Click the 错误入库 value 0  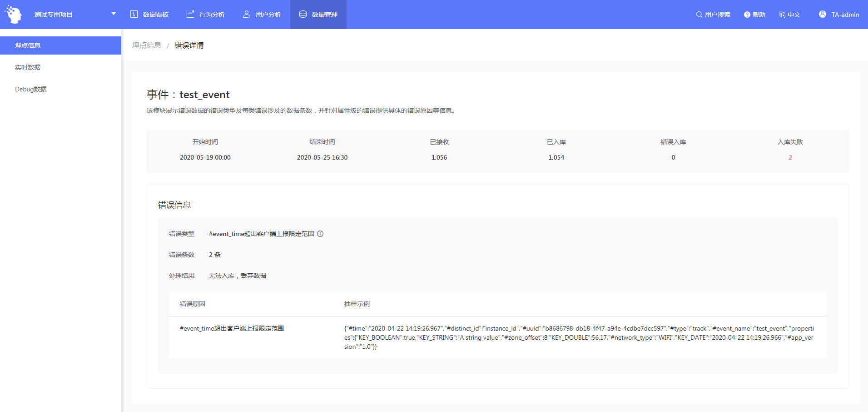(673, 157)
